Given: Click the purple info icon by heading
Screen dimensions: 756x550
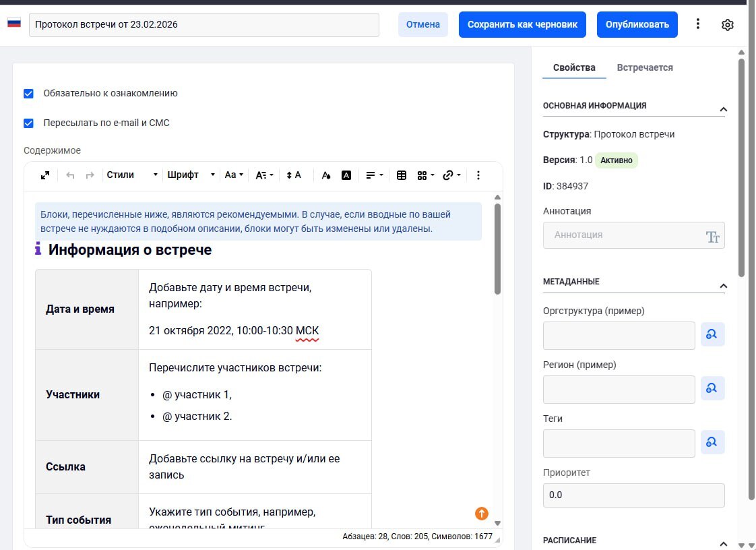Looking at the screenshot, I should (38, 249).
